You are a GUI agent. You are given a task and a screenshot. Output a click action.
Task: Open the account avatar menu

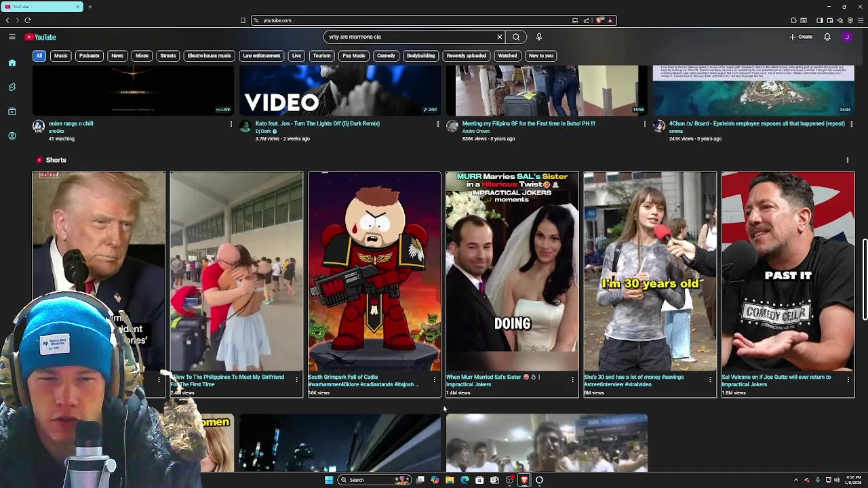847,37
